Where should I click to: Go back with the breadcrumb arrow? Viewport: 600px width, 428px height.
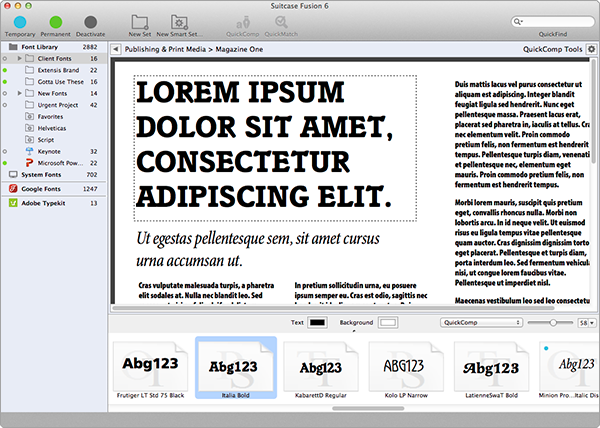point(116,49)
